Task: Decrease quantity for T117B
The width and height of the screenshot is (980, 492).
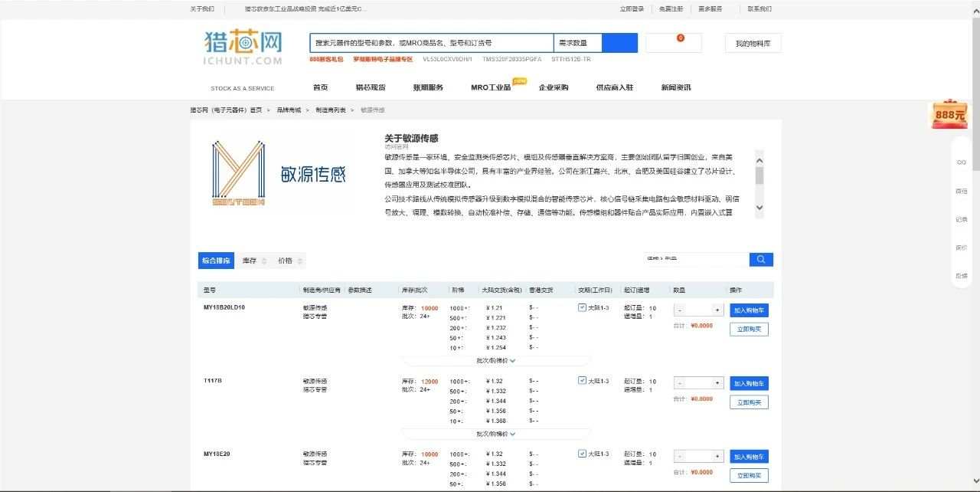Action: click(680, 383)
